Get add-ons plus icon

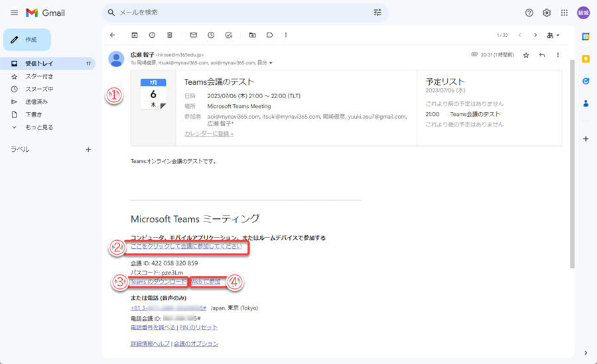586,139
